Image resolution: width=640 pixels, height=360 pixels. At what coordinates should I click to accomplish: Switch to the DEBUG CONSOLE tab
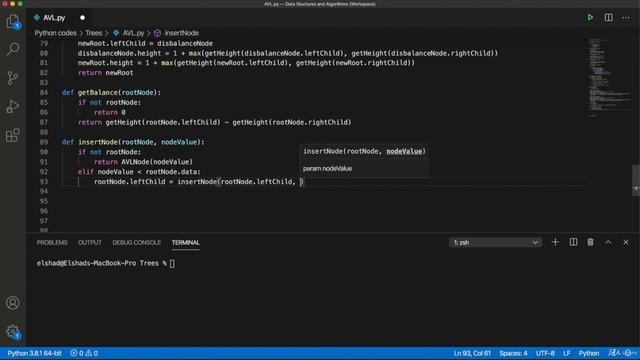pyautogui.click(x=136, y=242)
